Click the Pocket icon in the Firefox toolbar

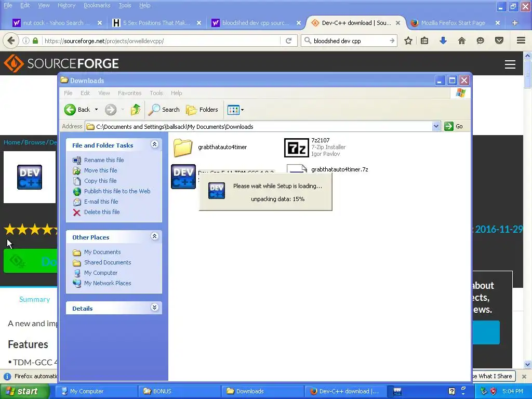click(x=499, y=41)
